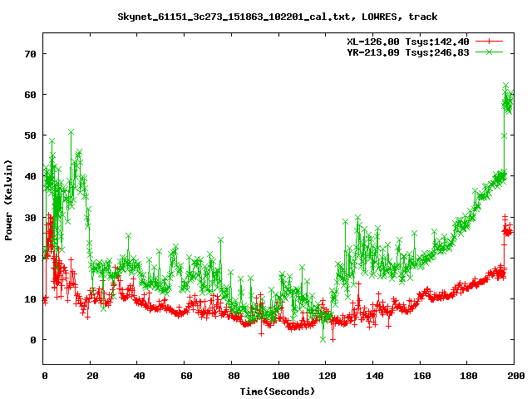The width and height of the screenshot is (532, 399).
Task: Click the 200 tick label on time axis
Action: coord(513,376)
